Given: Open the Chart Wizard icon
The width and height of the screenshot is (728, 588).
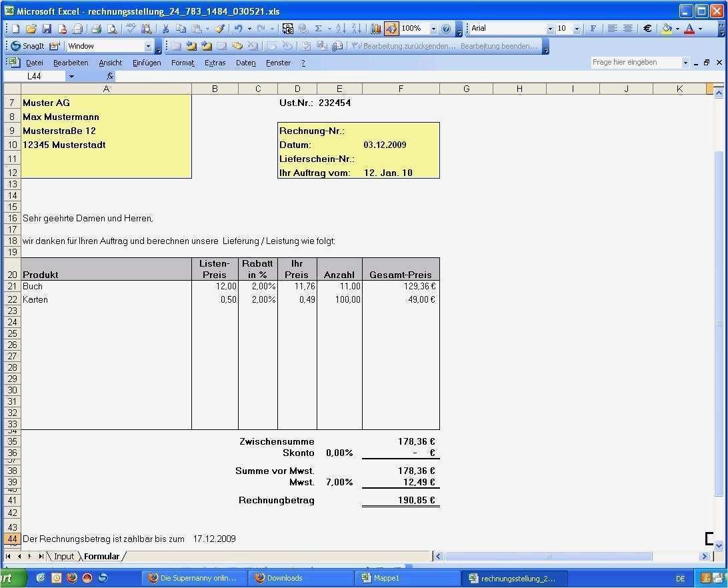Looking at the screenshot, I should (x=376, y=29).
